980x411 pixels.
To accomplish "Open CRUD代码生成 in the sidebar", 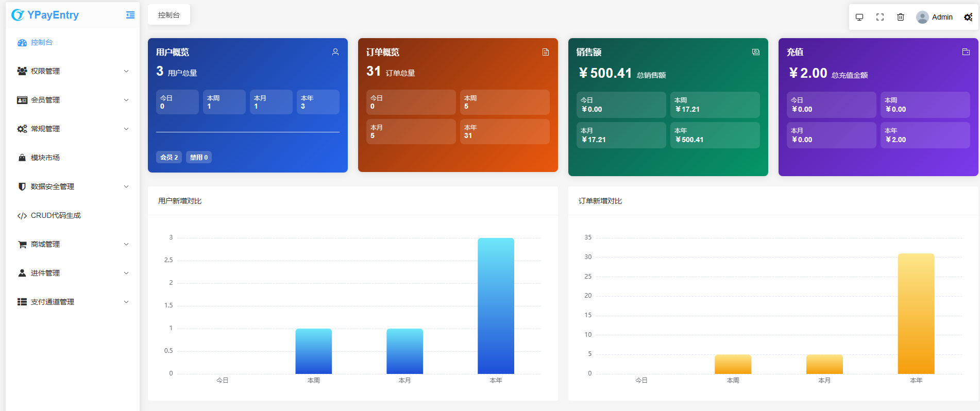I will click(x=56, y=215).
